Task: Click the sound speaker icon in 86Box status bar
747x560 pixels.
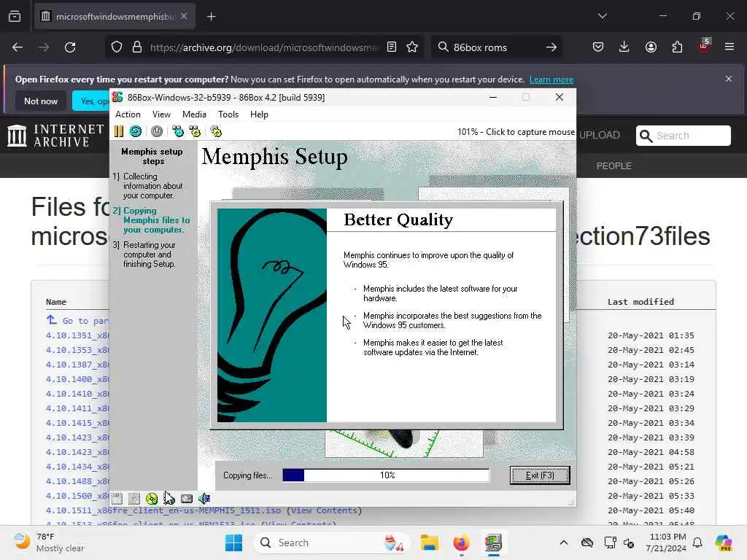Action: point(204,499)
